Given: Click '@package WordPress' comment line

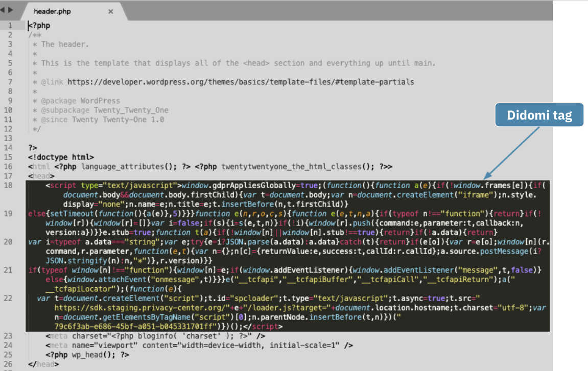Looking at the screenshot, I should [x=76, y=101].
